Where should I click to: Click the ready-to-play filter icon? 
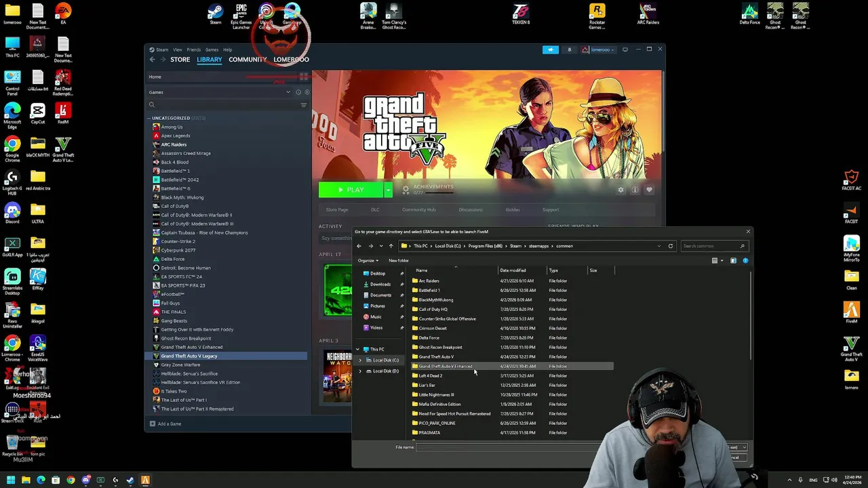point(307,92)
